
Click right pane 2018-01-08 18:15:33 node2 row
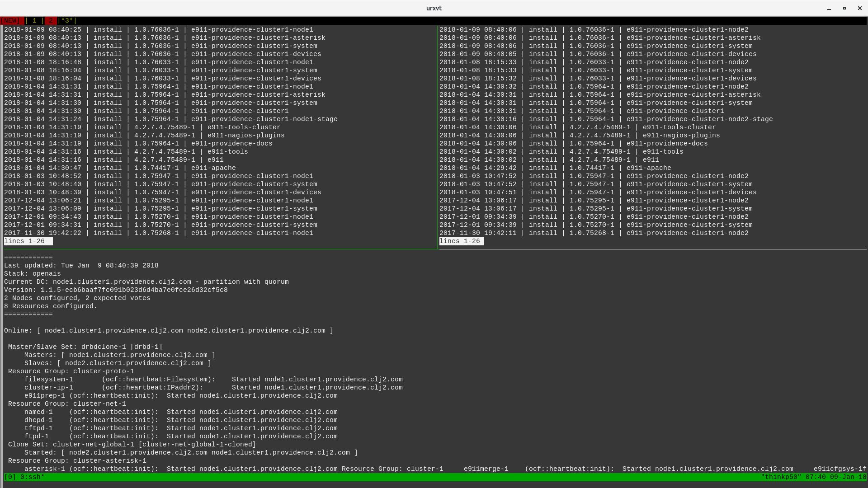594,62
